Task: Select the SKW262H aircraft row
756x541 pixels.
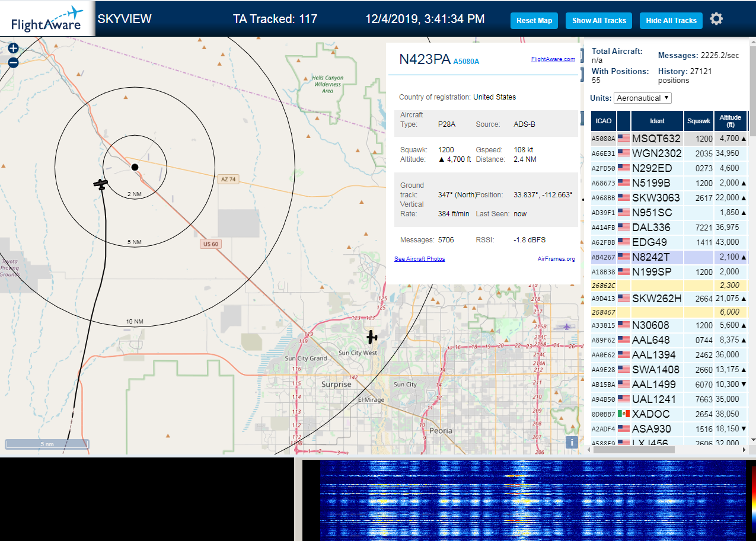Action: (669, 298)
